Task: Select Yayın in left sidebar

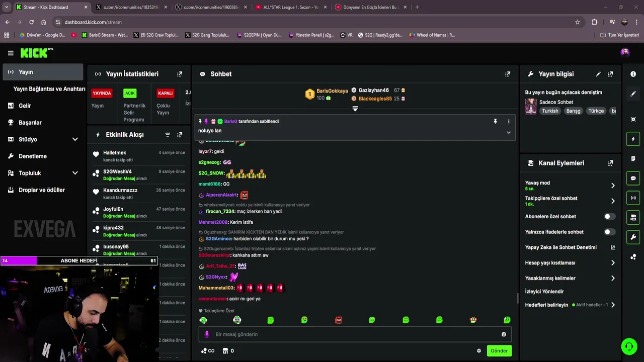Action: [x=43, y=72]
